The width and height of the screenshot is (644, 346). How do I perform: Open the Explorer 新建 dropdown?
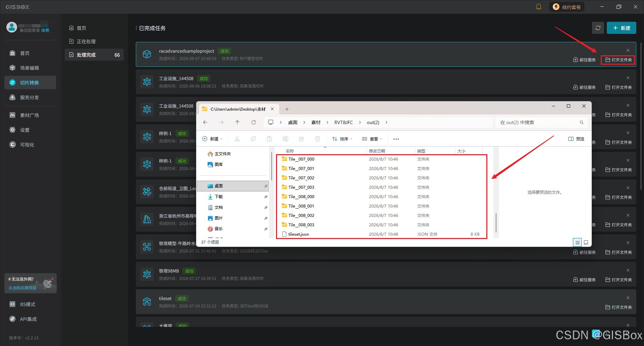point(213,139)
